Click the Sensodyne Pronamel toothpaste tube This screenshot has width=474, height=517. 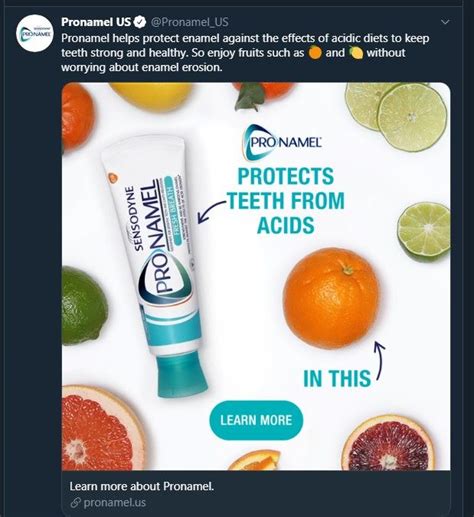coord(155,267)
